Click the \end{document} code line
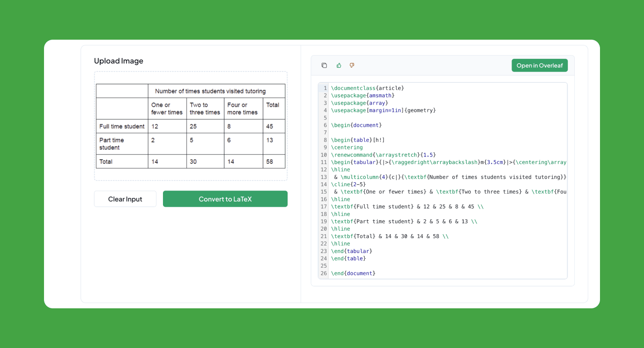The width and height of the screenshot is (644, 348). coord(353,273)
